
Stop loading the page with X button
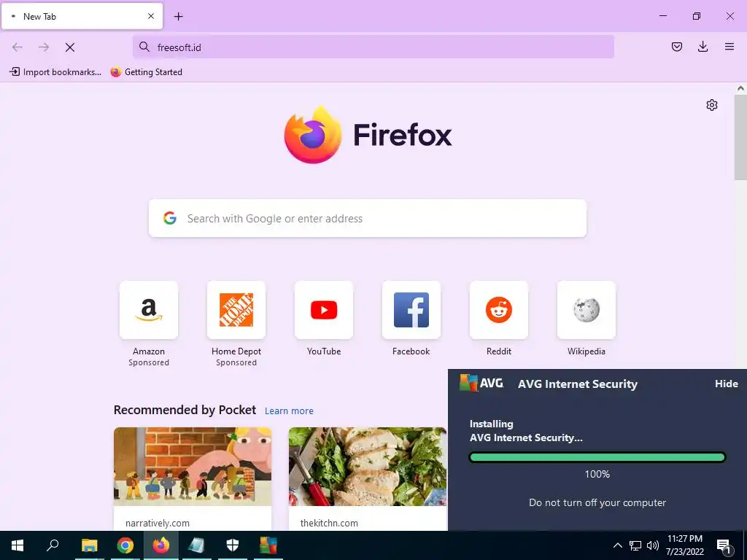pos(69,47)
